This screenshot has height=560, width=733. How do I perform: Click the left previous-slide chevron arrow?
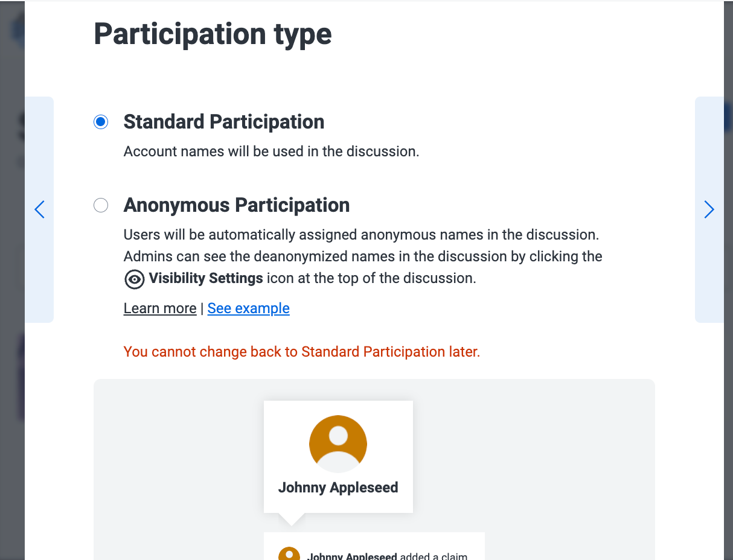(x=39, y=209)
